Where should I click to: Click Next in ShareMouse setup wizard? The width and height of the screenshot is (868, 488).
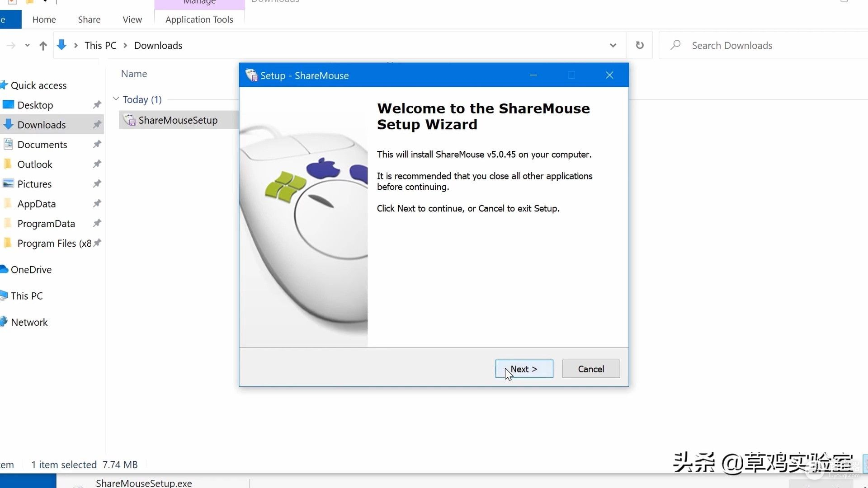[524, 369]
